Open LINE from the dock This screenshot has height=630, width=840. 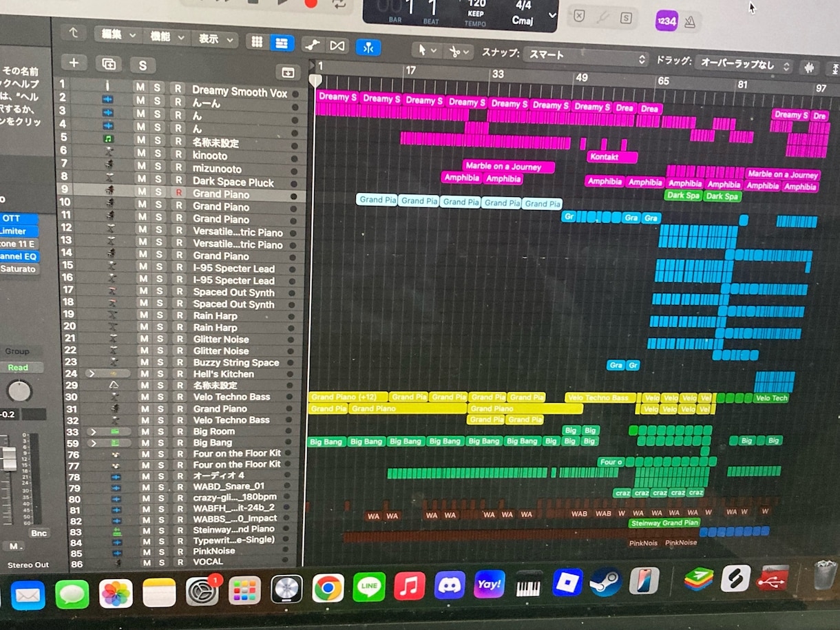coord(368,587)
